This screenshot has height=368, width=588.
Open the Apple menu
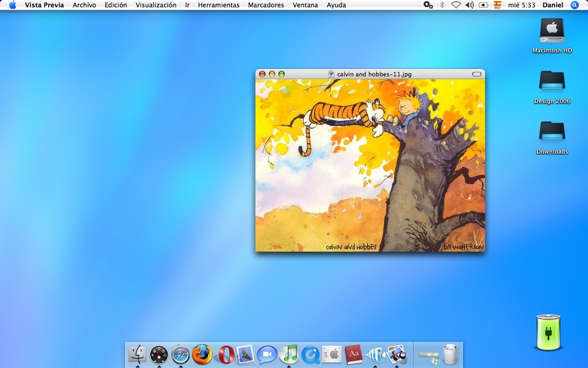click(12, 5)
